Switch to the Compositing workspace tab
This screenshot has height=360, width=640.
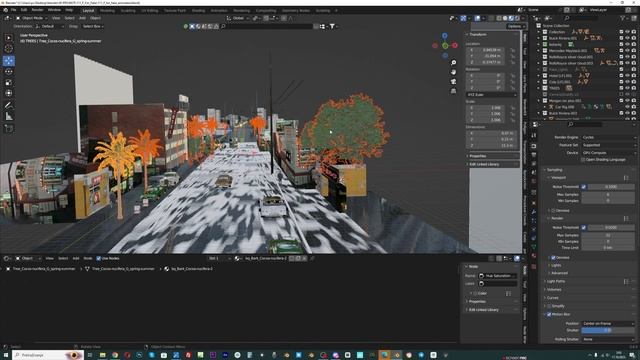click(x=266, y=10)
